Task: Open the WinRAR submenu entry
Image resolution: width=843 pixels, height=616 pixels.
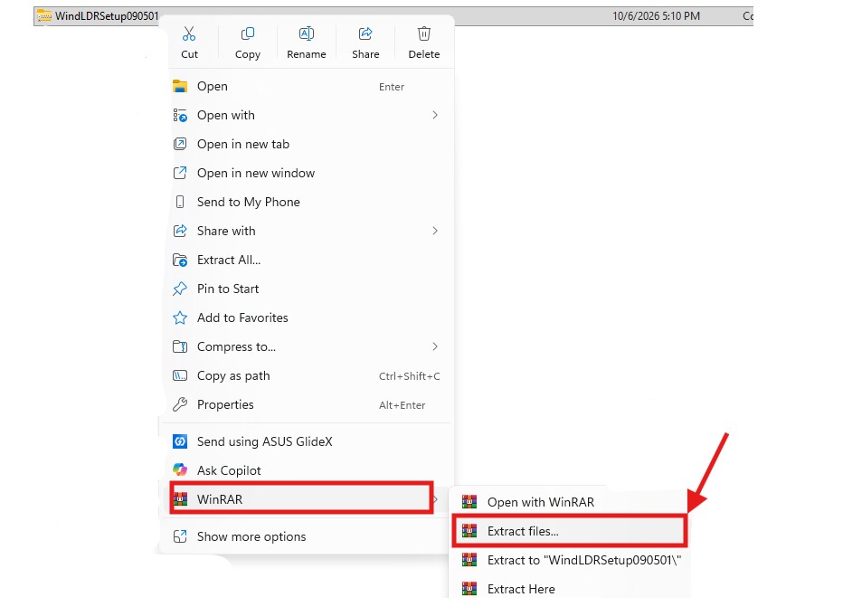Action: click(x=301, y=499)
